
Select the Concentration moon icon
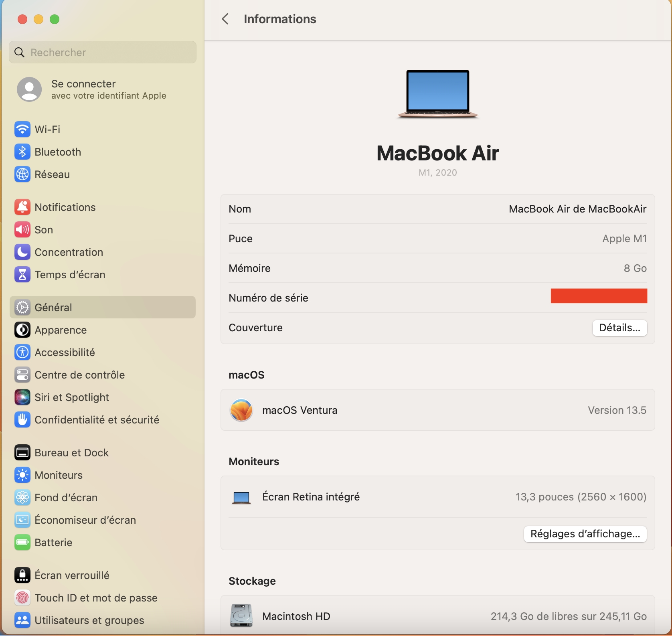[x=22, y=252]
